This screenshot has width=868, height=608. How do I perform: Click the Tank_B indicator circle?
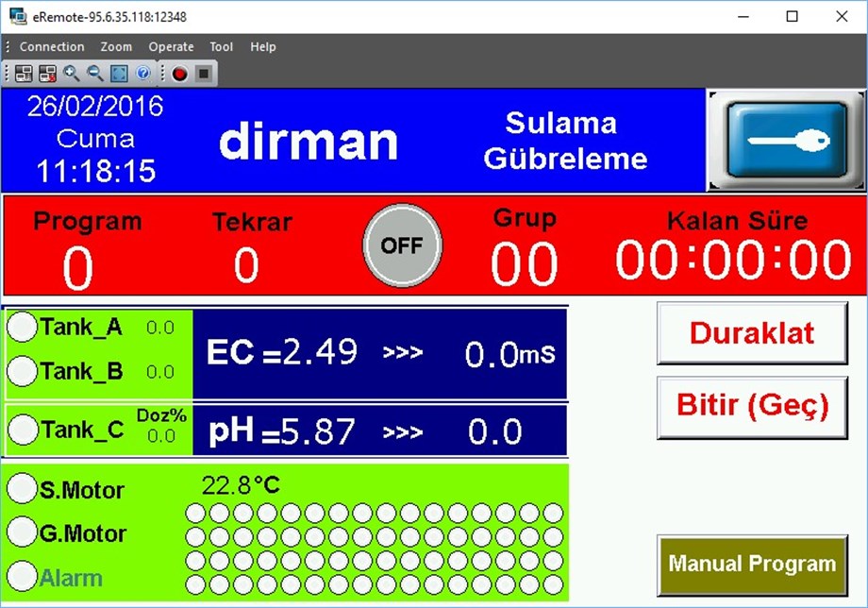[x=23, y=371]
